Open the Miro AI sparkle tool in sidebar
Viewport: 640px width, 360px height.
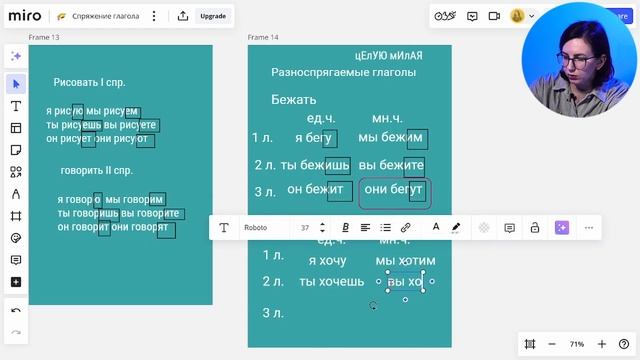pyautogui.click(x=16, y=56)
